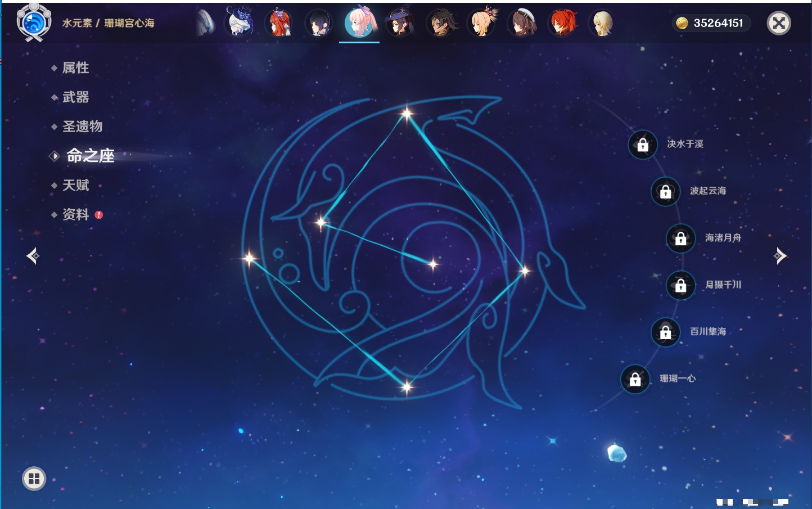The width and height of the screenshot is (812, 509).
Task: Open the four-square grid view button
Action: [34, 479]
